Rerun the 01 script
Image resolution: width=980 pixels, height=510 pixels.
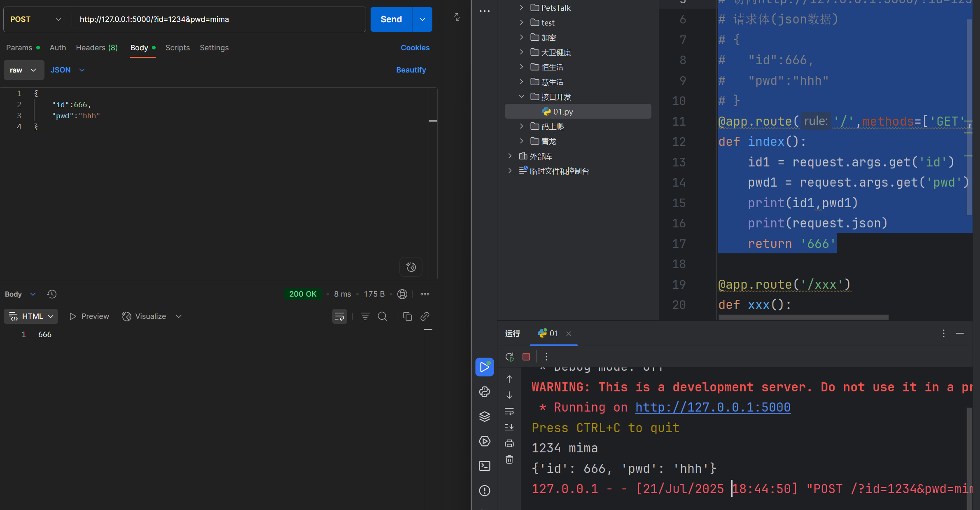pyautogui.click(x=510, y=357)
